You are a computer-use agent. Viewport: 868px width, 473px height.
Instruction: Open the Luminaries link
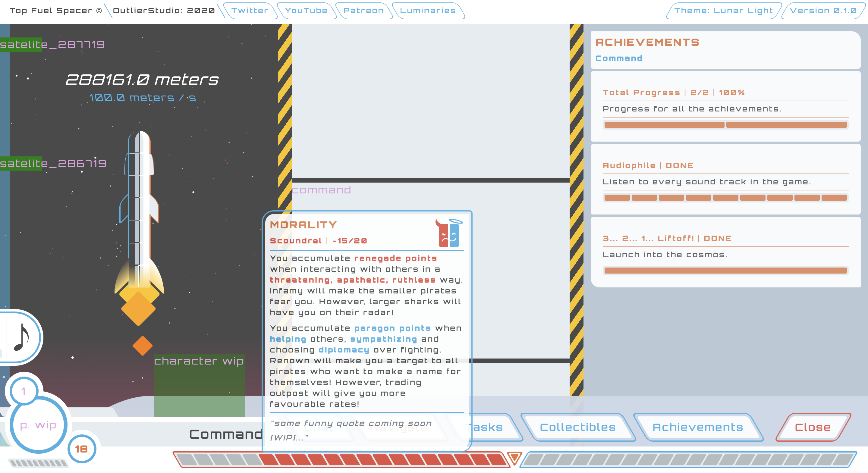click(428, 11)
